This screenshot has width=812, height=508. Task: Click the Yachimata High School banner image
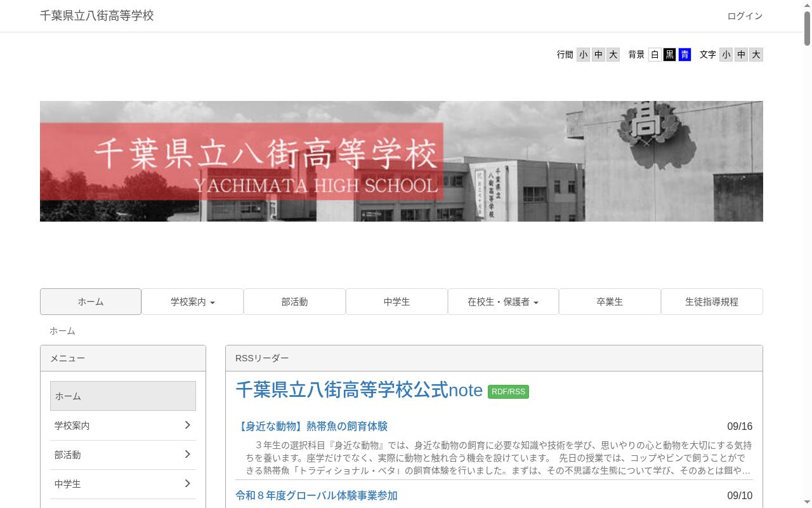click(402, 161)
